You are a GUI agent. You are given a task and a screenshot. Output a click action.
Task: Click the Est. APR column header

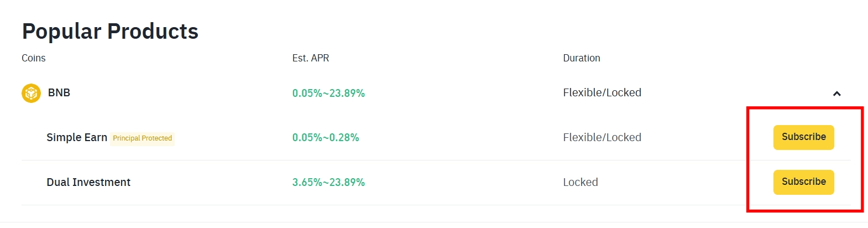coord(311,58)
